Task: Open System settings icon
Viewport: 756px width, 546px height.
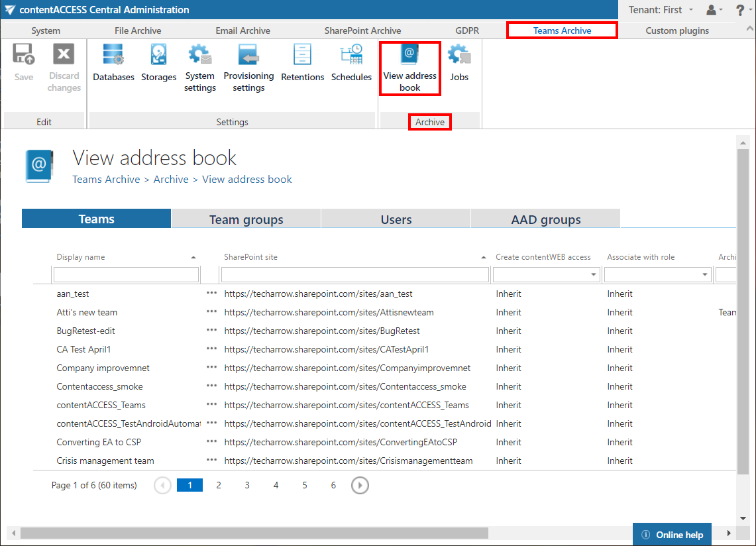Action: point(199,68)
